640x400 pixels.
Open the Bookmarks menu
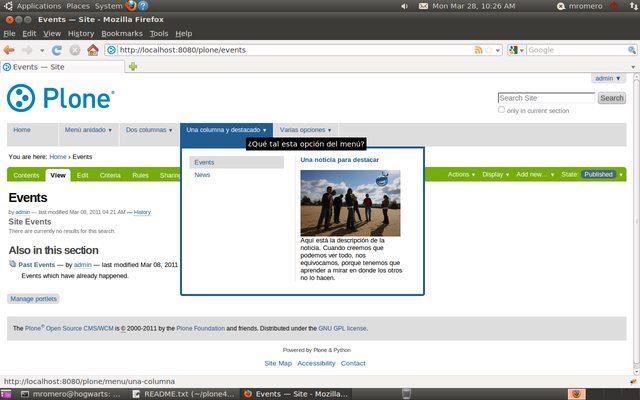tap(122, 33)
